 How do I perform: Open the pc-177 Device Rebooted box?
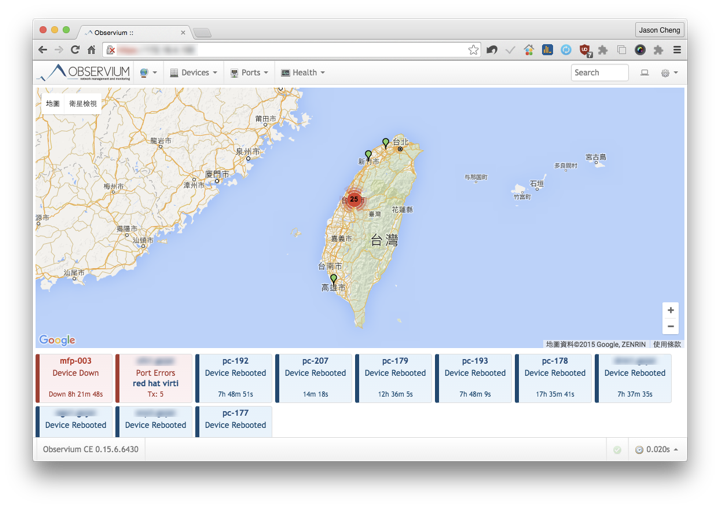[x=234, y=421]
